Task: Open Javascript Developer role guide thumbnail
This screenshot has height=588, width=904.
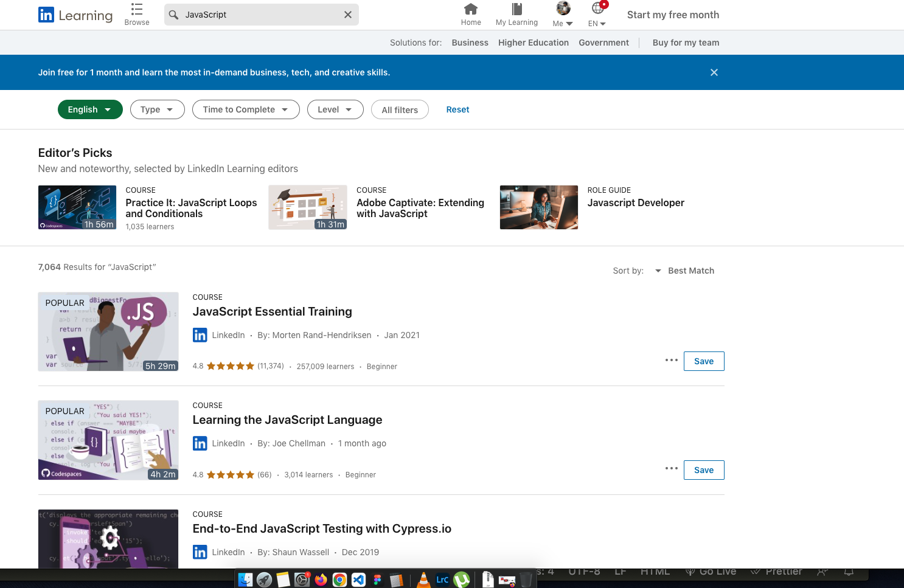Action: pyautogui.click(x=539, y=207)
